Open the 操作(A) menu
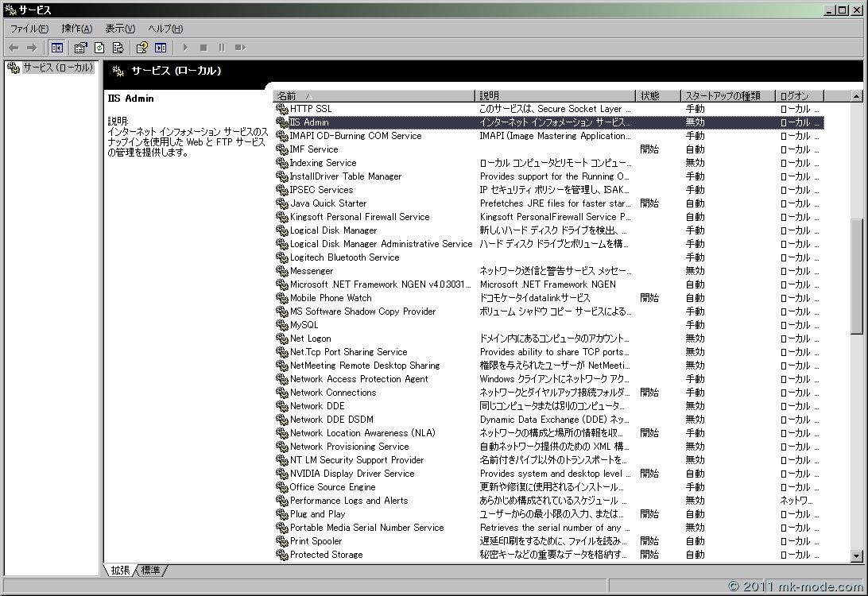The image size is (868, 596). point(76,29)
